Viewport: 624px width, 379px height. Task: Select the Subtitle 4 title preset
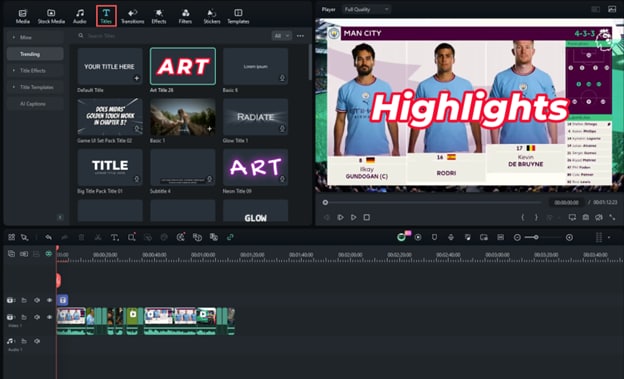(x=183, y=167)
